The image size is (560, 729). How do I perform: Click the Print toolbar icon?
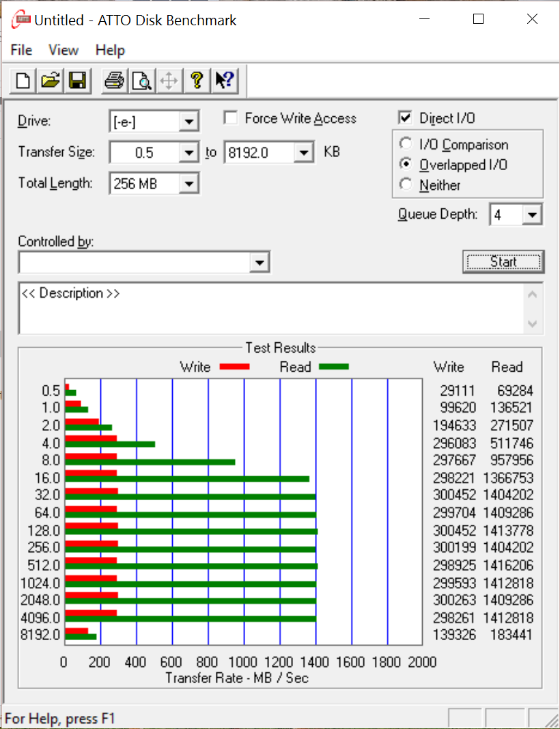click(114, 81)
